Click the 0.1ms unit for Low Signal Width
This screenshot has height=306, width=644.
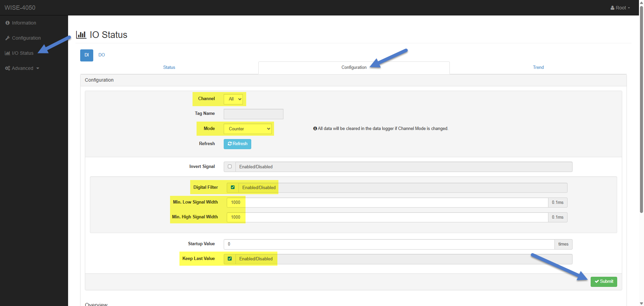[x=558, y=203]
